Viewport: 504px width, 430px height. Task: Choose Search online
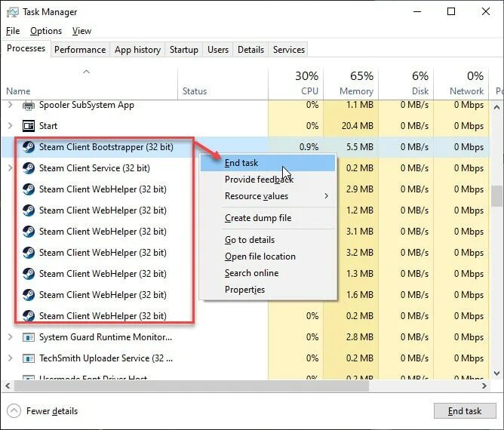pyautogui.click(x=268, y=273)
